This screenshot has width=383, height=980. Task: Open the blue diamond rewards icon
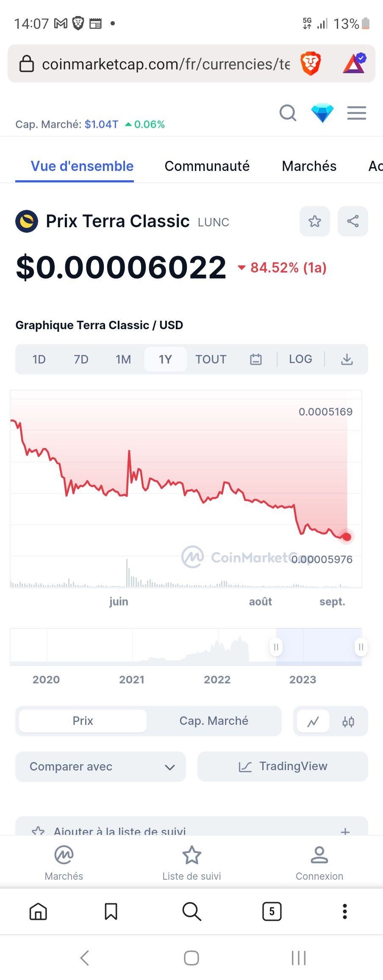[322, 113]
